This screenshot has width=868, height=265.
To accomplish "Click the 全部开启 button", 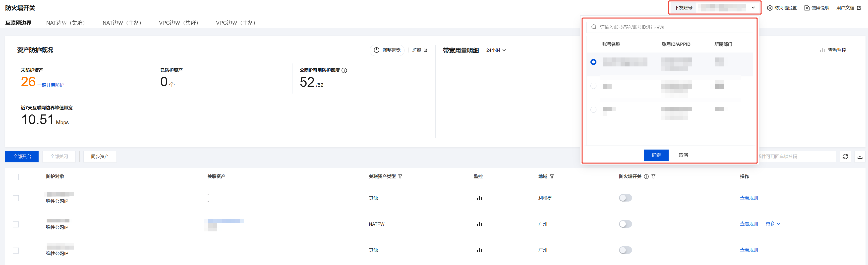I will [x=22, y=157].
